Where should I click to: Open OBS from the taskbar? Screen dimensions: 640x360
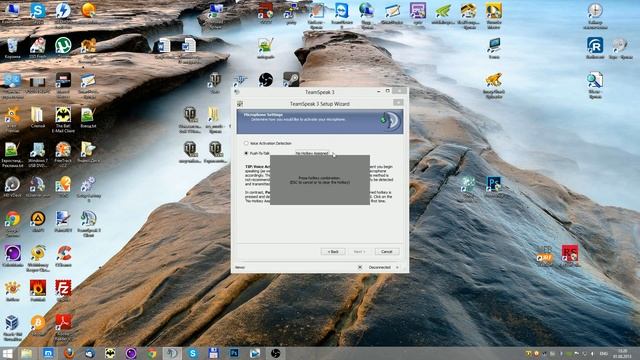coord(276,353)
